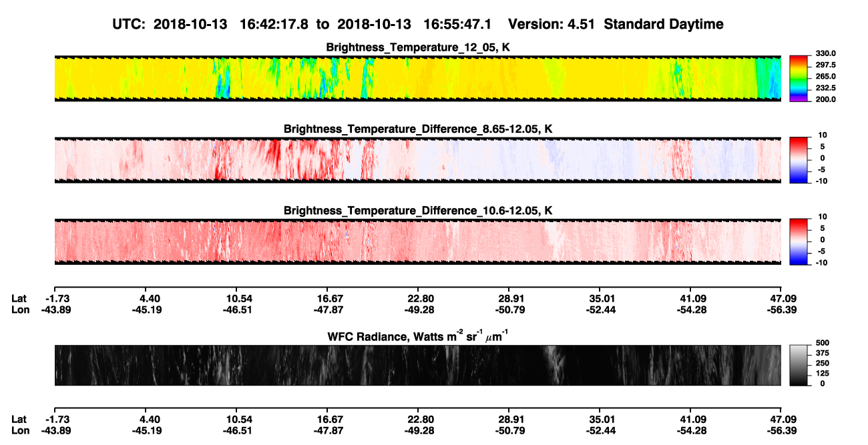Select the 10.6-12.05 temperature difference image strip

(x=417, y=242)
